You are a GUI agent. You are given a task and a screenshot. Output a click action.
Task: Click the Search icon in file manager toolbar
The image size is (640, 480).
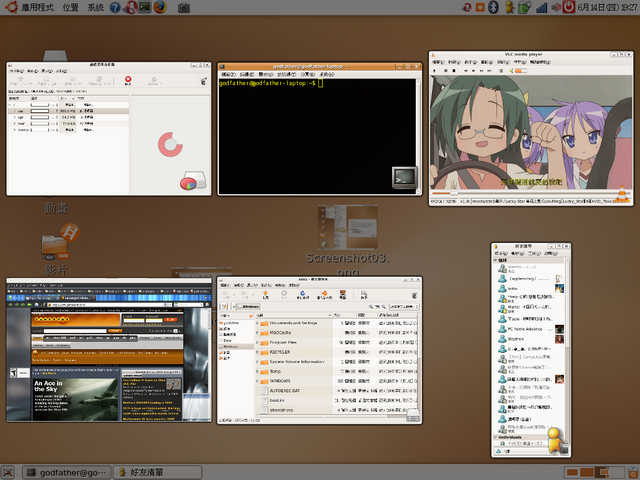point(364,294)
